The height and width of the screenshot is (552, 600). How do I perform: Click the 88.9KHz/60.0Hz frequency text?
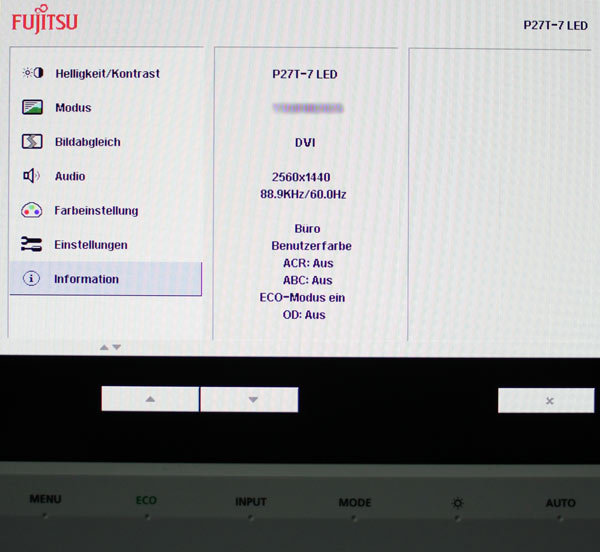[303, 194]
